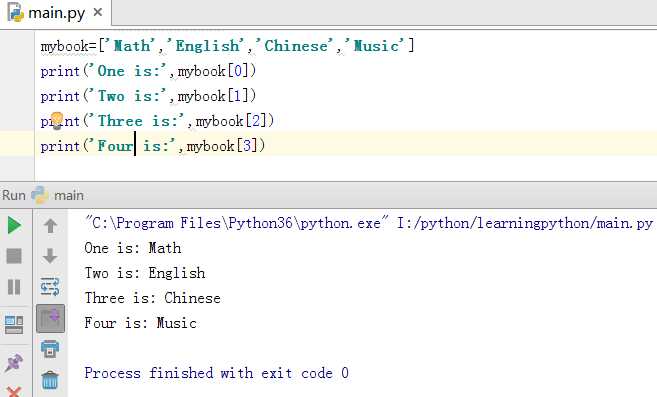
Task: Pin the Run tab with the pin icon
Action: coord(14,363)
